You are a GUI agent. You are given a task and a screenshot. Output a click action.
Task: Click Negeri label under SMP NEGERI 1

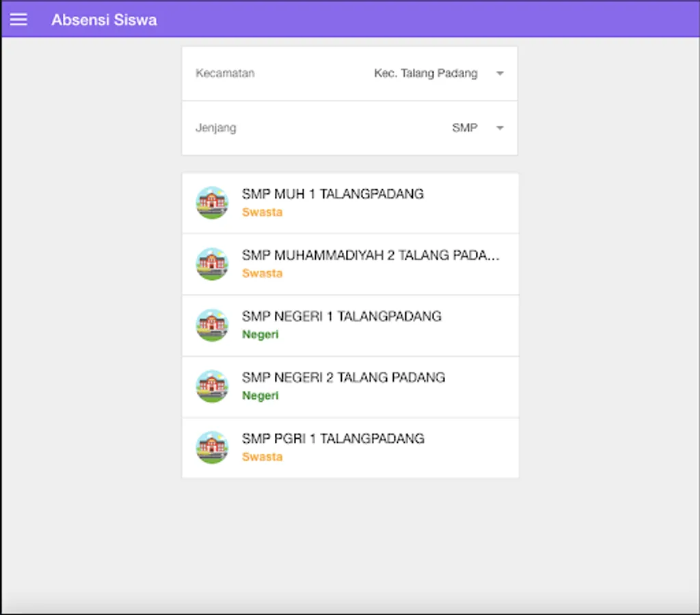[x=260, y=335]
